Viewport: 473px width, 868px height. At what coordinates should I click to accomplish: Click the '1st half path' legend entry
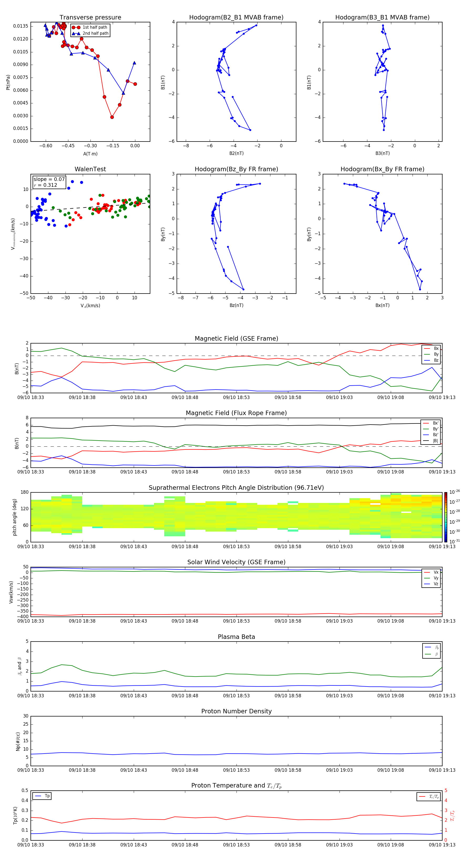(x=90, y=27)
